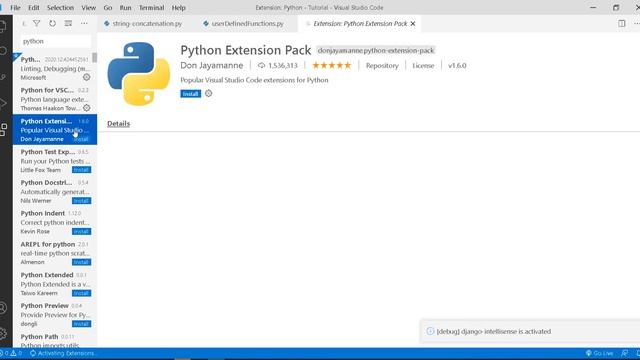Open feedback icon in status bar
This screenshot has height=360, width=640.
[x=624, y=353]
